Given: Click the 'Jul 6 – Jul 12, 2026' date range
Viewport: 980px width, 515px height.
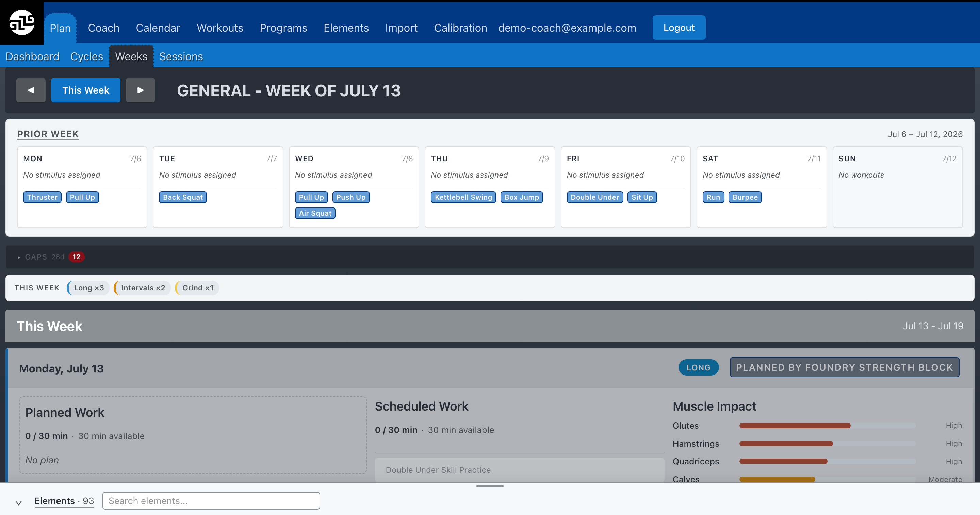Looking at the screenshot, I should [925, 134].
